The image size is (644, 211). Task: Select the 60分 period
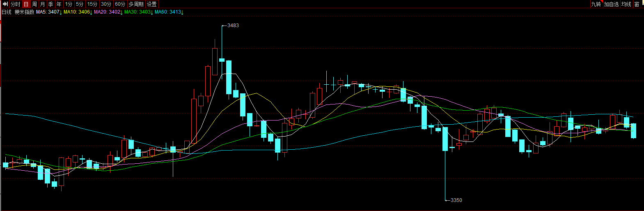tap(120, 4)
